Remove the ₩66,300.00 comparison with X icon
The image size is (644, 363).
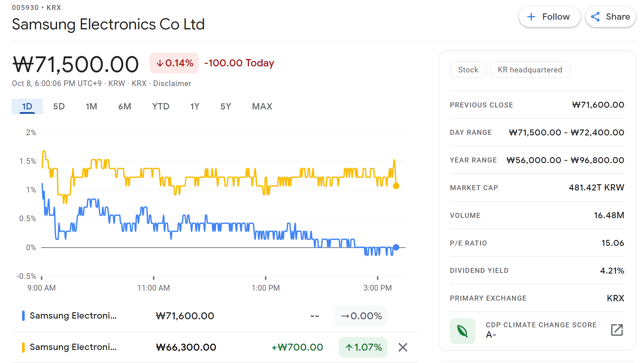403,347
